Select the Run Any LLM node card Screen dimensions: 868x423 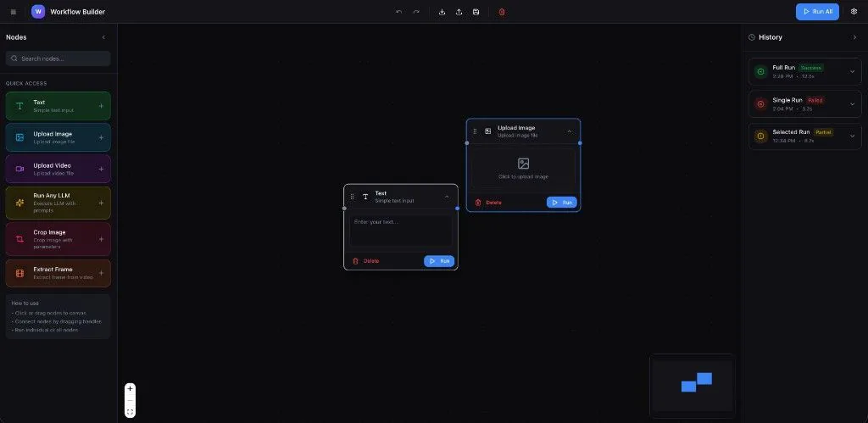point(58,203)
